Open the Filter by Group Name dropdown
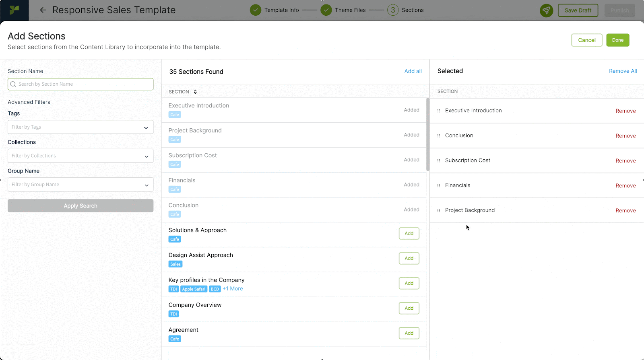 coord(80,185)
